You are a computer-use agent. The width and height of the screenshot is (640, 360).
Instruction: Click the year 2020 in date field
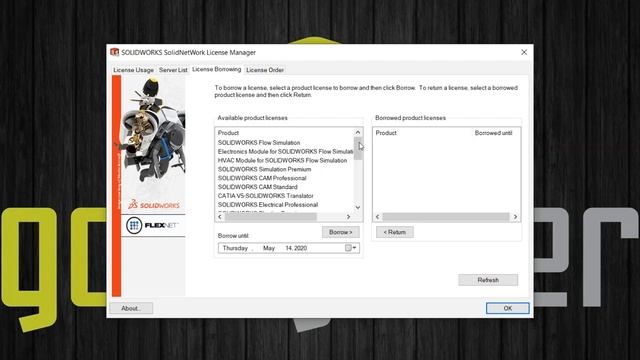click(300, 248)
